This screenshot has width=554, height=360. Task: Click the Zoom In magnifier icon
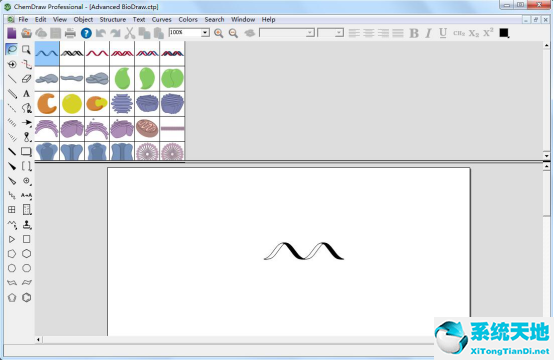coord(219,33)
